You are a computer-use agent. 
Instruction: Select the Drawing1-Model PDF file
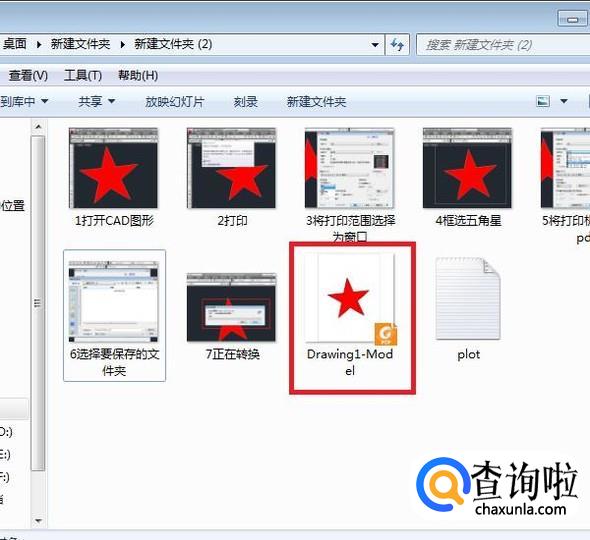350,315
